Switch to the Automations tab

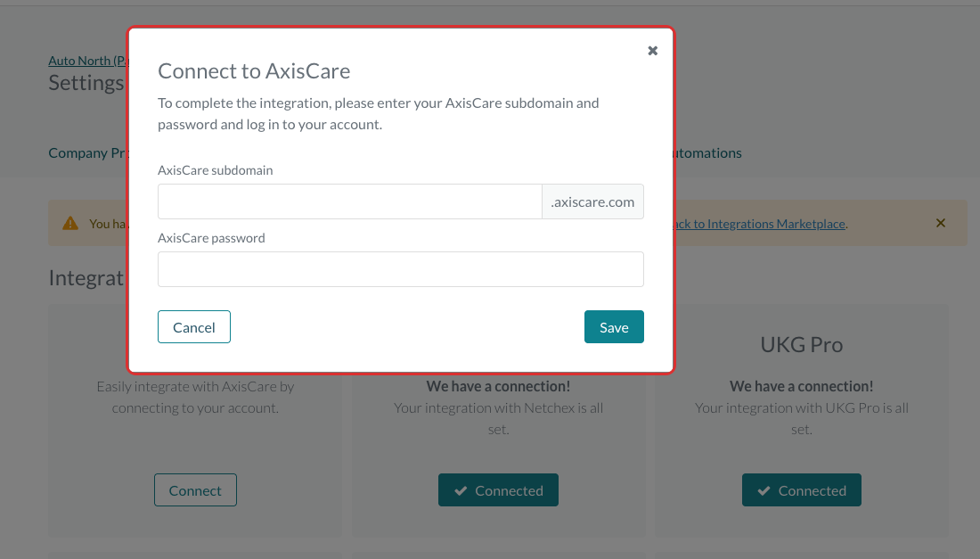707,153
